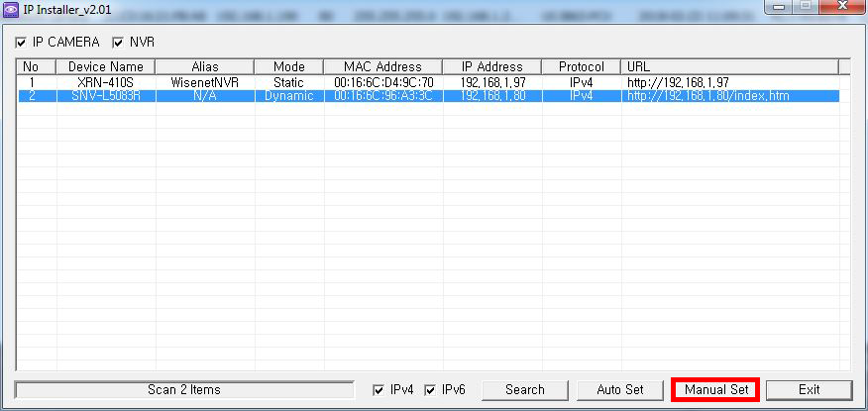Click the IP Installer app icon in title bar
868x411 pixels.
(x=11, y=9)
